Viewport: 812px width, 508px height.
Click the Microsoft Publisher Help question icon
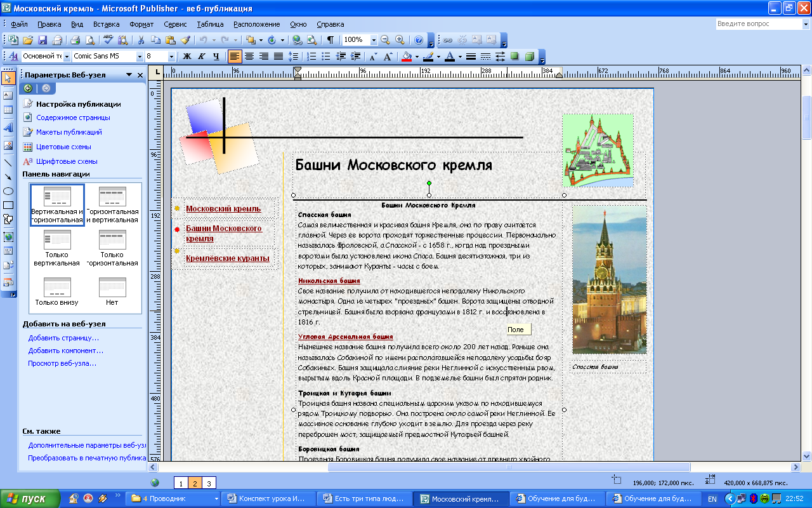click(419, 40)
